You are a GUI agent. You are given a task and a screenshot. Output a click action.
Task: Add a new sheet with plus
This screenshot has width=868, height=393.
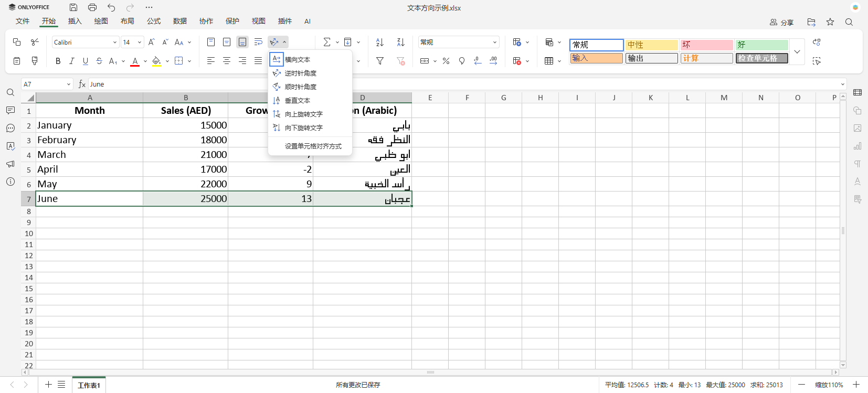(x=48, y=385)
